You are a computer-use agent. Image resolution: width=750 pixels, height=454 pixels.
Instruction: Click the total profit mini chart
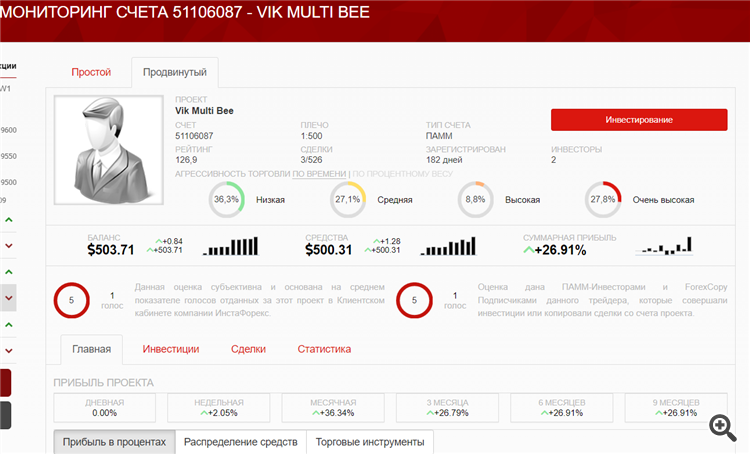click(664, 246)
